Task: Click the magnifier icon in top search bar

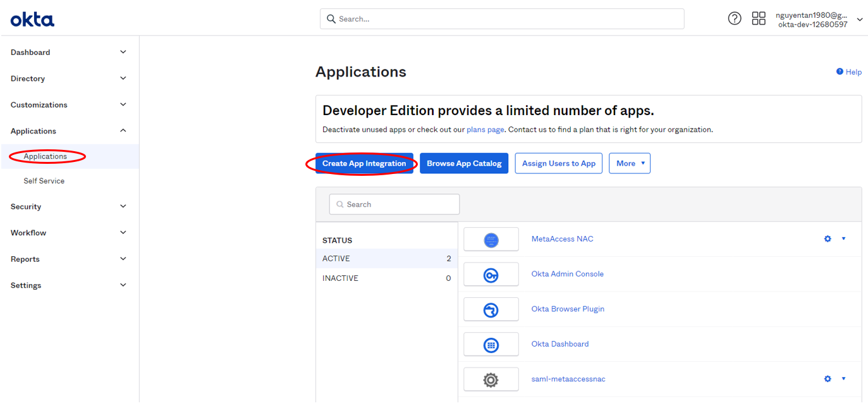Action: pyautogui.click(x=331, y=19)
